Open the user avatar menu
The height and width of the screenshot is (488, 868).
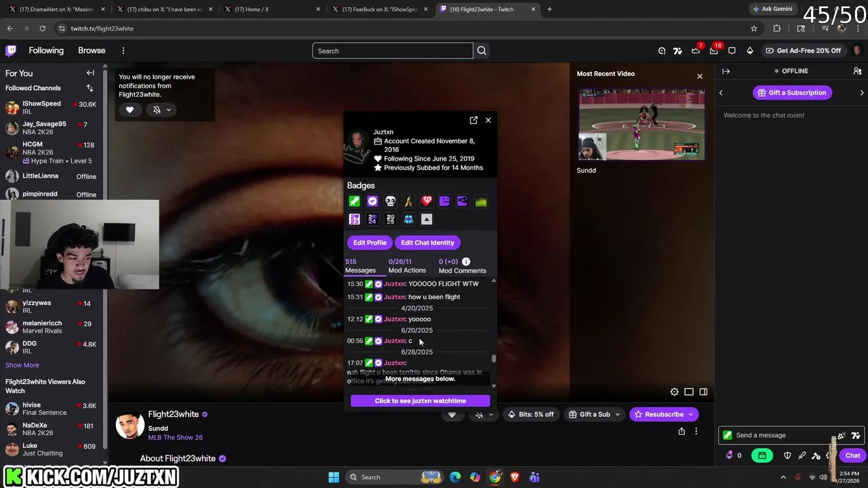[857, 51]
